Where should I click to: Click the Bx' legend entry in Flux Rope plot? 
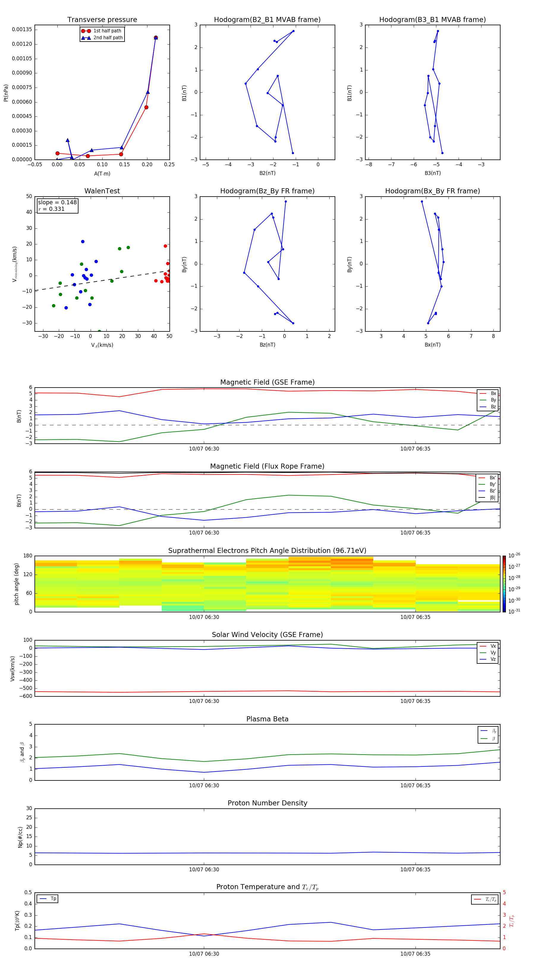click(x=487, y=478)
